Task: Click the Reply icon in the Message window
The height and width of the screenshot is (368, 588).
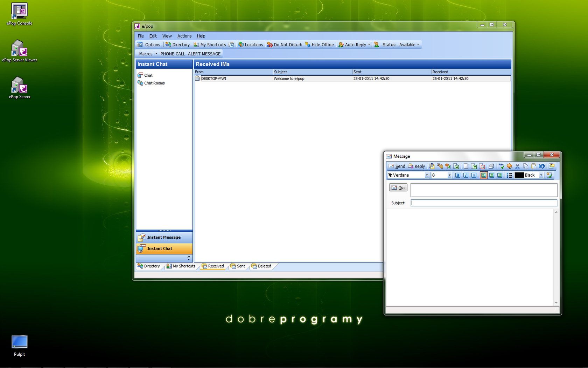Action: pos(411,166)
